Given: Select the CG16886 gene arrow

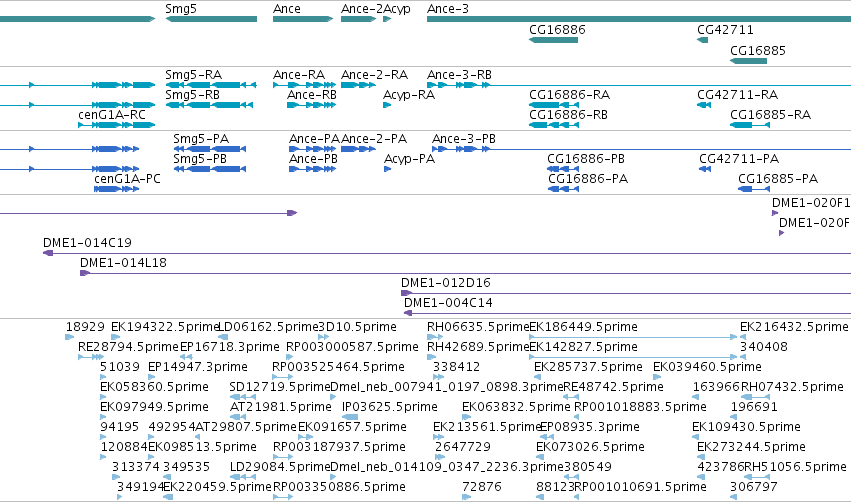Looking at the screenshot, I should pos(554,40).
